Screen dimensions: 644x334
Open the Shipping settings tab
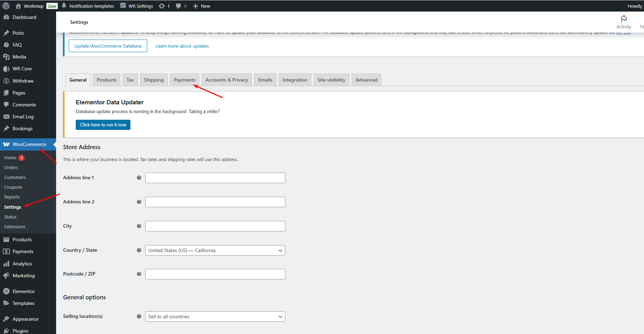coord(154,80)
